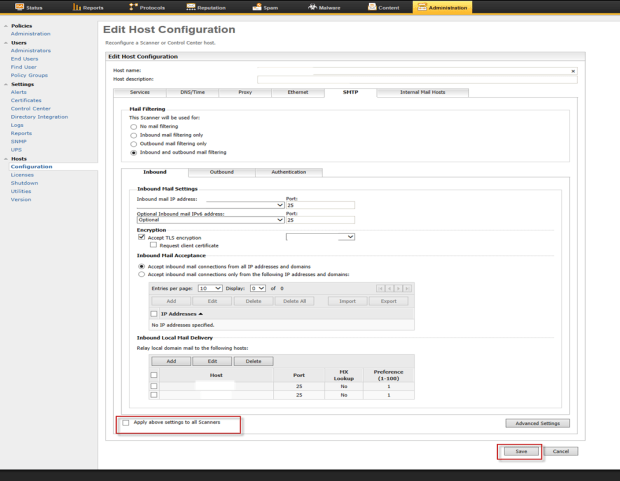
Task: Open Advanced Settings
Action: pyautogui.click(x=538, y=423)
